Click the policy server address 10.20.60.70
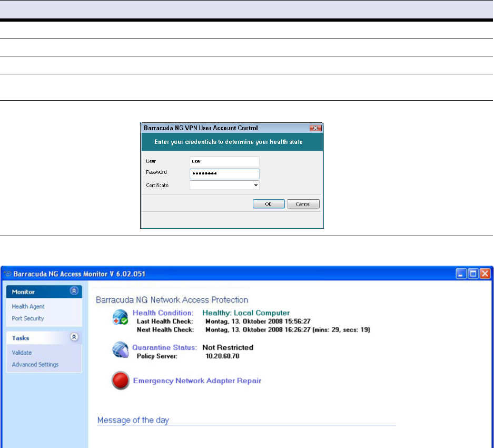This screenshot has width=494, height=448. 222,356
